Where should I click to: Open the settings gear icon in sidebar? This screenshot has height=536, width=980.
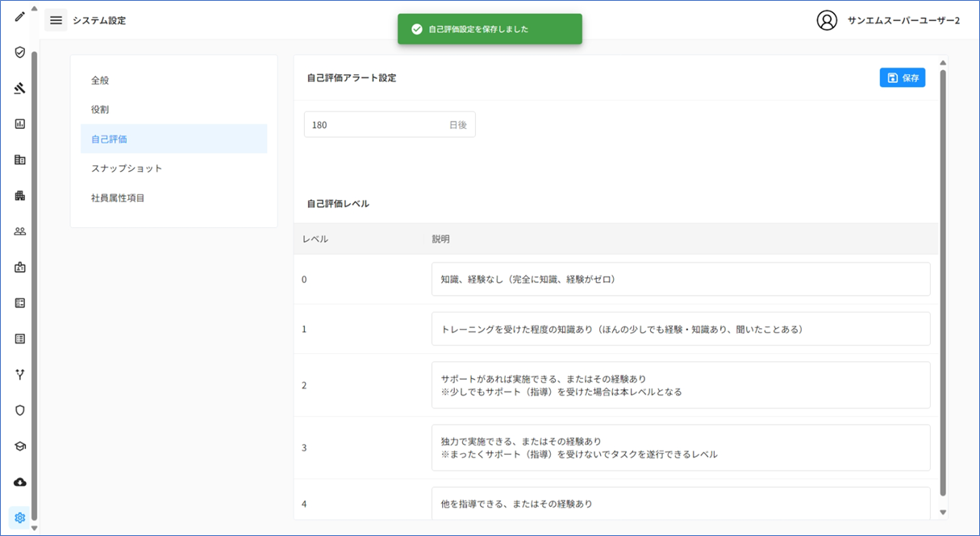(x=20, y=517)
